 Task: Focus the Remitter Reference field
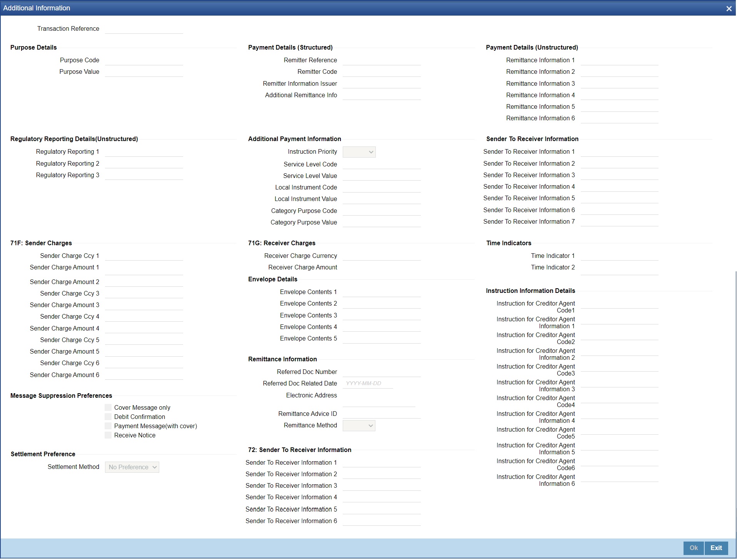[x=382, y=60]
